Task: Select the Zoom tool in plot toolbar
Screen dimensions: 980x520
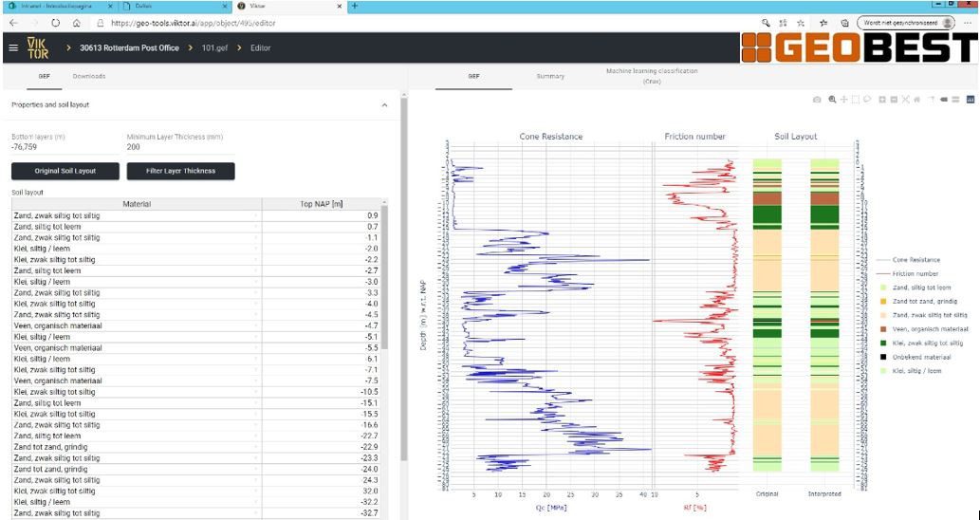Action: (832, 100)
